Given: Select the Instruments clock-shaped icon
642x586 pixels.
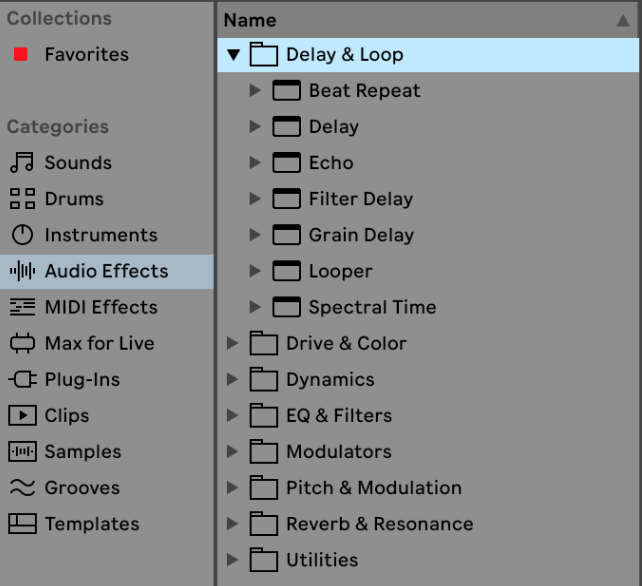Looking at the screenshot, I should 22,235.
